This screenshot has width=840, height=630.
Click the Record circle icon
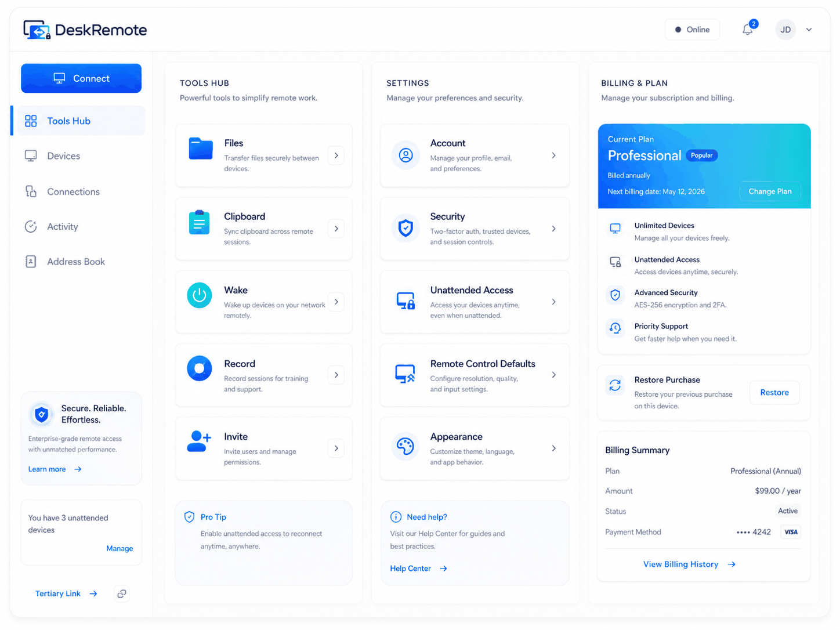click(199, 368)
